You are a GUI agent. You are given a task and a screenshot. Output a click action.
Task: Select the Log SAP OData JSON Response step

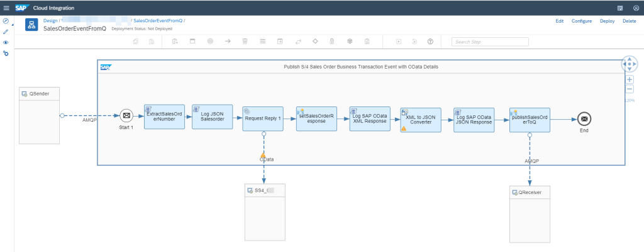point(474,120)
